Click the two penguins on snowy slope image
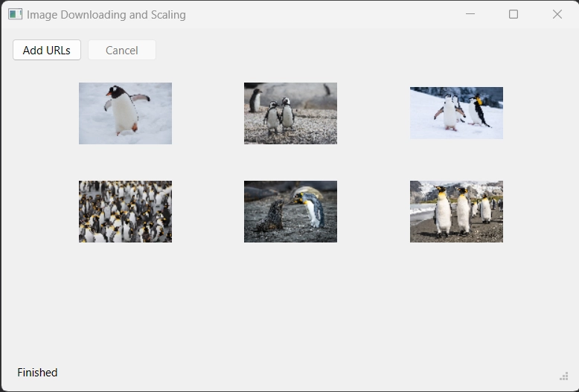The width and height of the screenshot is (579, 392). [456, 113]
